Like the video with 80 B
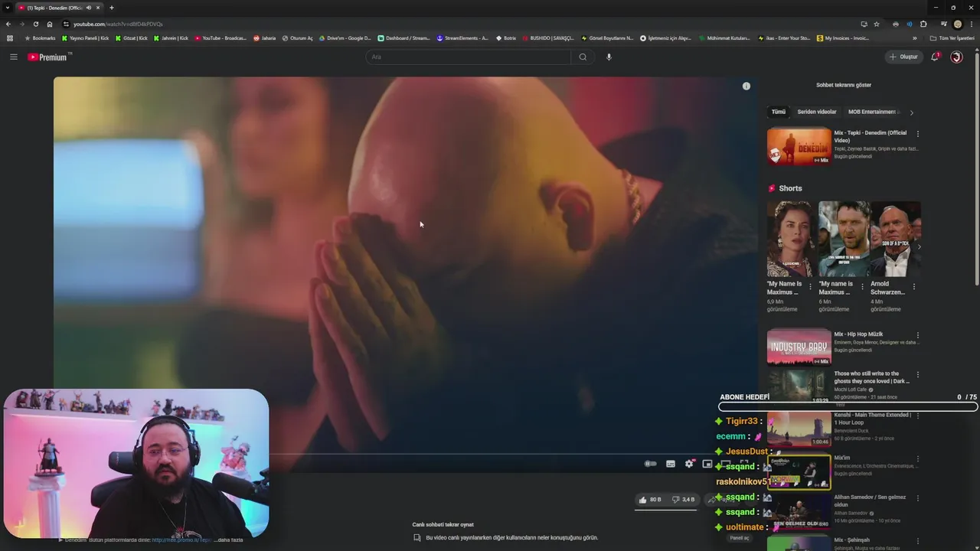The height and width of the screenshot is (551, 980). [x=650, y=500]
